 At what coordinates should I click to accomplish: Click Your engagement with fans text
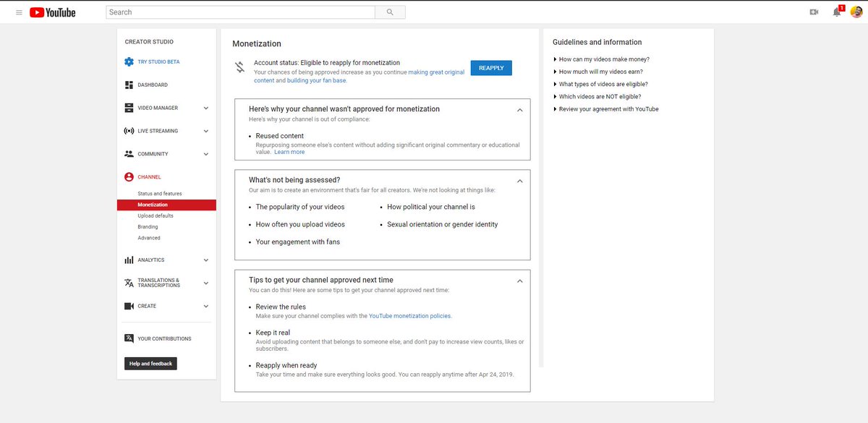298,242
